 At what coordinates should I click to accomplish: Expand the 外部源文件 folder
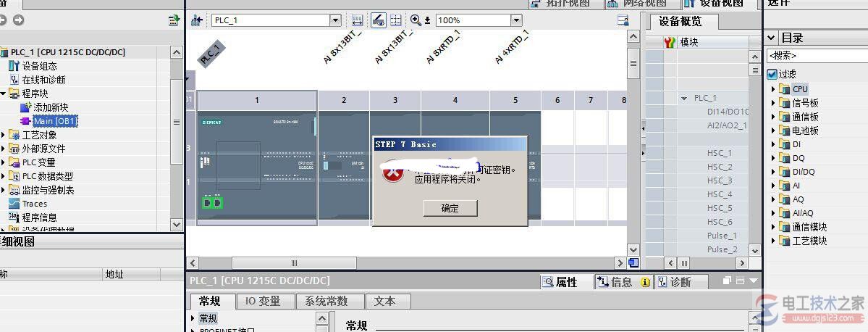pos(3,149)
